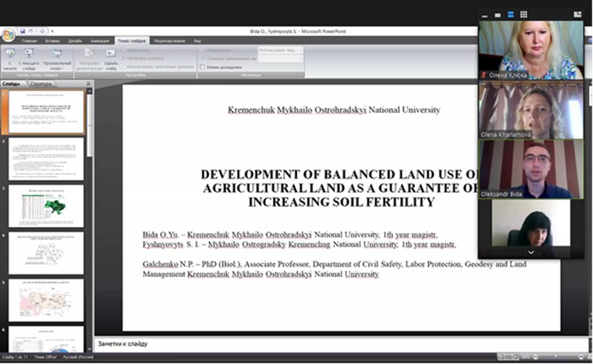The height and width of the screenshot is (364, 593).
Task: Redo action in the Quick Access toolbar
Action: coord(42,31)
